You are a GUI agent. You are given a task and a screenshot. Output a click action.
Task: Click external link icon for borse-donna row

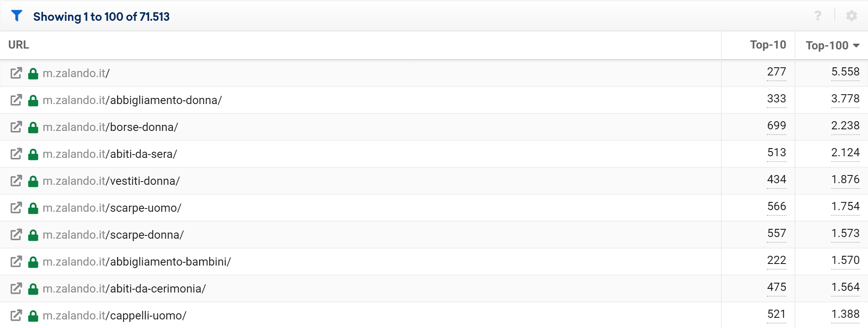[x=16, y=127]
